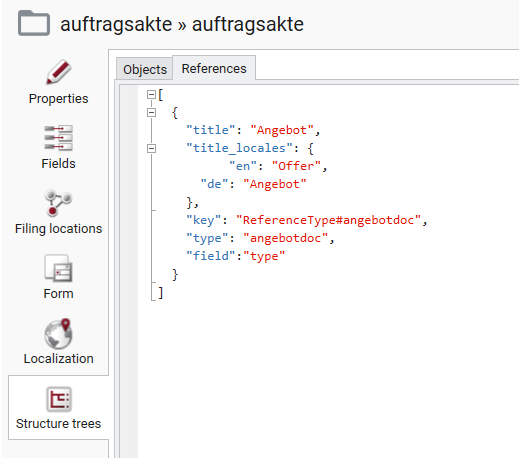Screen dimensions: 519x458
Task: Click the "angebotdoc" type value in editor
Action: click(286, 238)
